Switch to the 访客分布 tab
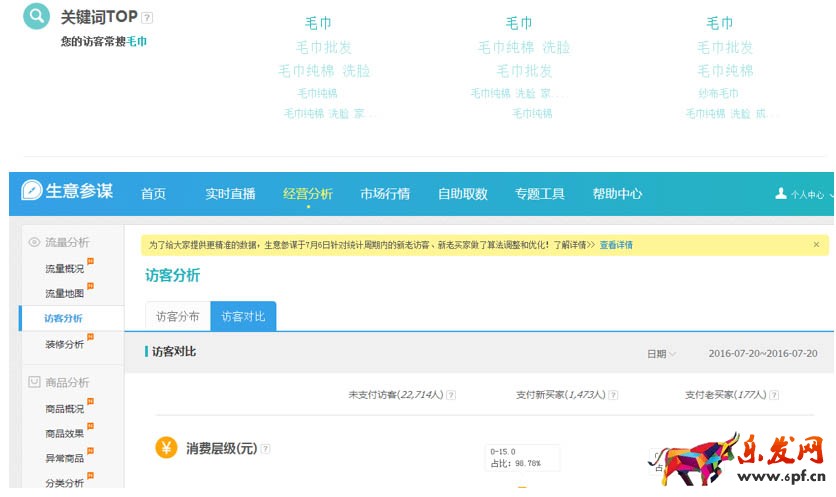 tap(177, 317)
